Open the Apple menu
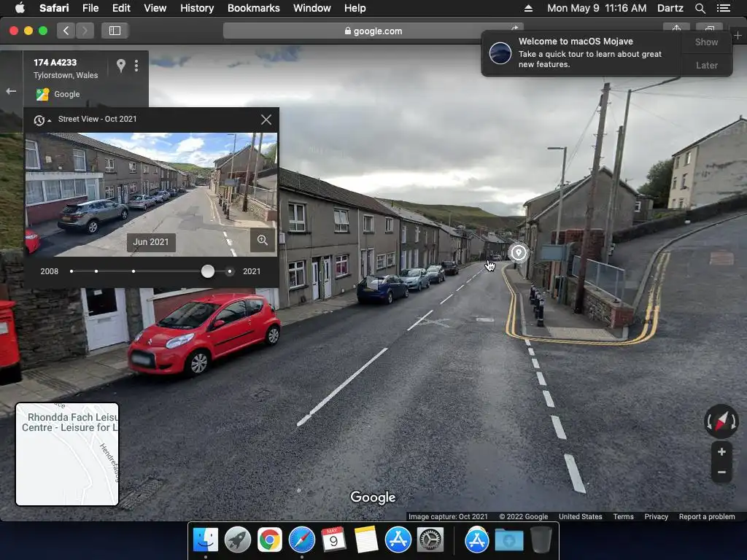Image resolution: width=747 pixels, height=560 pixels. pos(20,8)
